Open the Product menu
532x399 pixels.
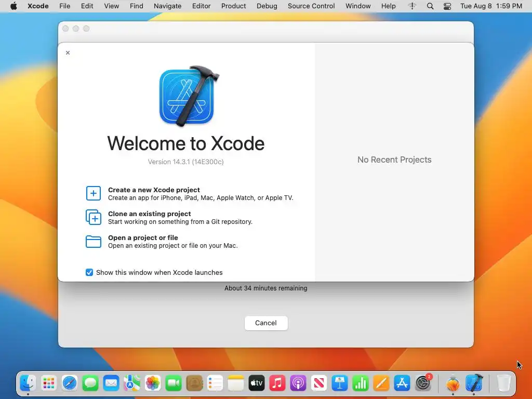point(233,6)
